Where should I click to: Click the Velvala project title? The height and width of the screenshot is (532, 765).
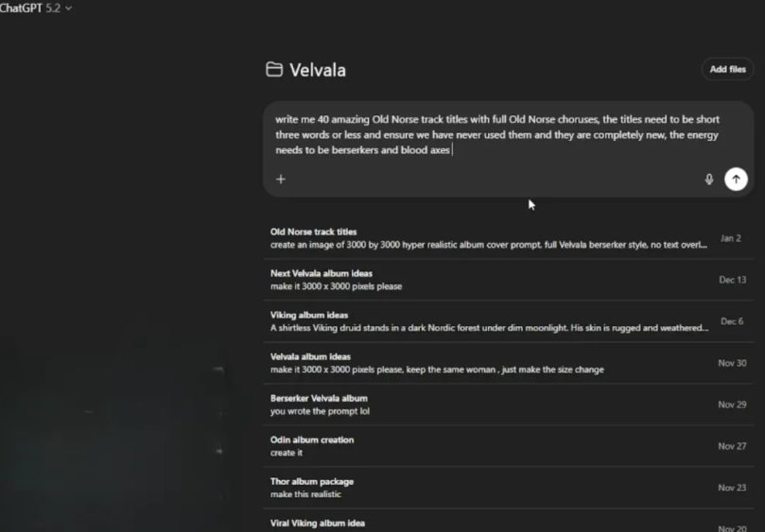point(318,70)
